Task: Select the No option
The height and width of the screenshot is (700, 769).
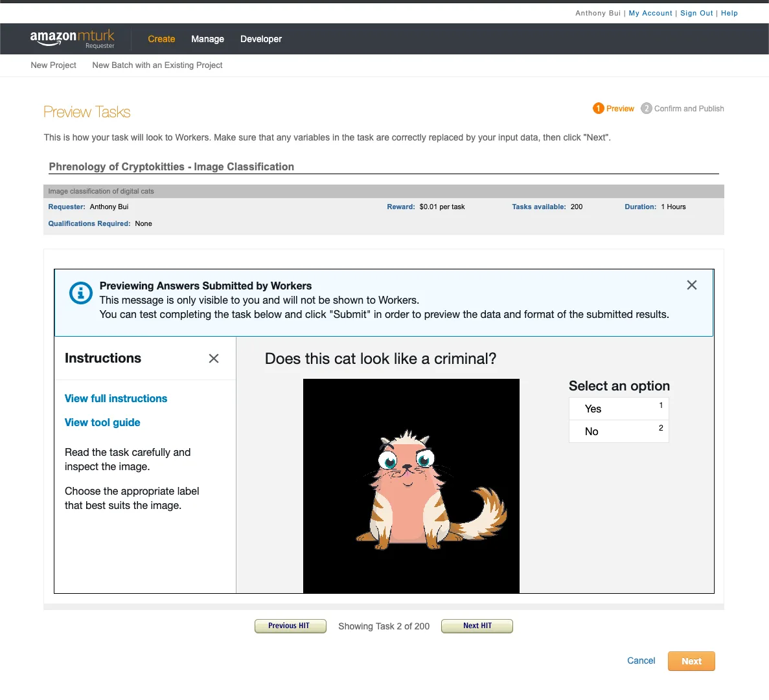Action: tap(619, 431)
